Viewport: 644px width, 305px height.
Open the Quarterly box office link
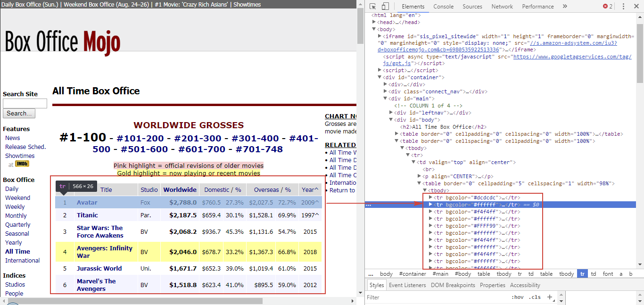click(17, 225)
